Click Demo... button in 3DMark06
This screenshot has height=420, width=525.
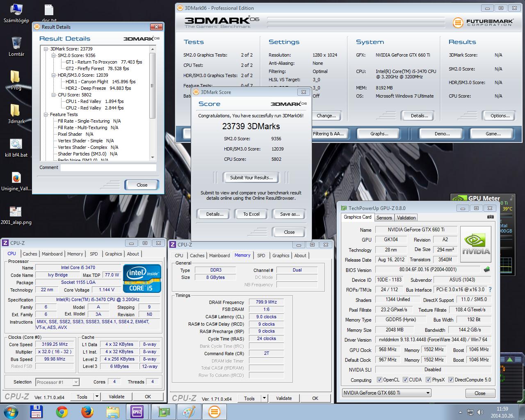point(442,134)
